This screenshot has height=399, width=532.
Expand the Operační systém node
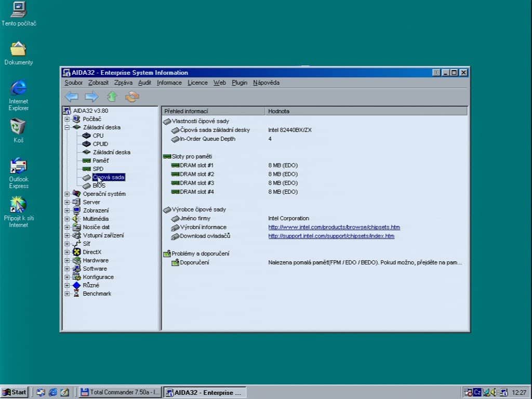coord(67,194)
